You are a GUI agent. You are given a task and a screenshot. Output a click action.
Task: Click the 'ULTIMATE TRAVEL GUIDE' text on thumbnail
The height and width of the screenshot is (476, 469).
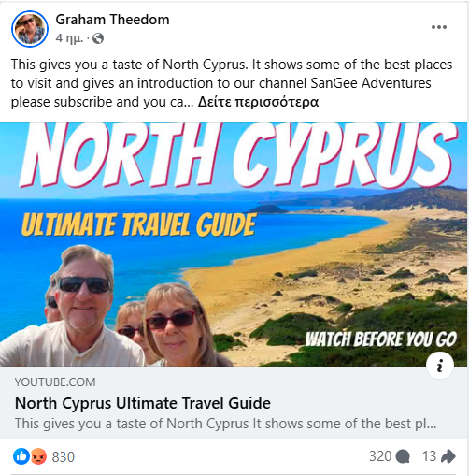139,224
